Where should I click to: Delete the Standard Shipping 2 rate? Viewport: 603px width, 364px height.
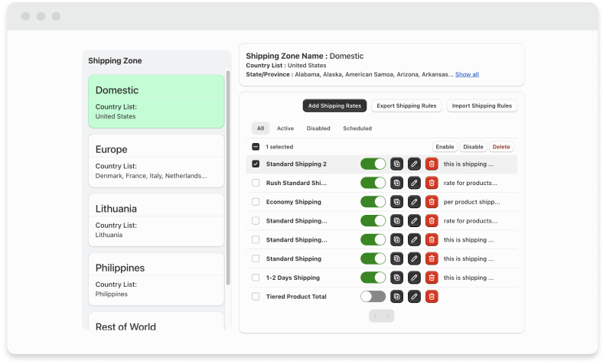[432, 164]
